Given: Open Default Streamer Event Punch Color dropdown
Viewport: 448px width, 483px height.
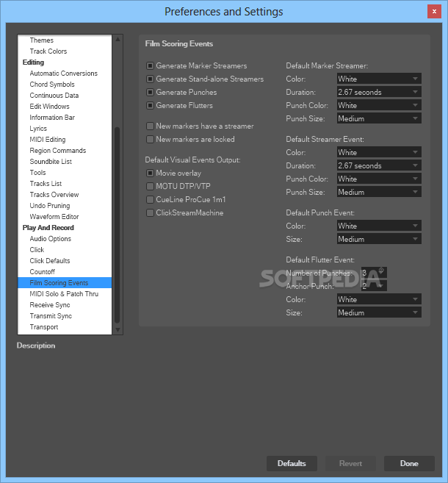Looking at the screenshot, I should pos(379,179).
